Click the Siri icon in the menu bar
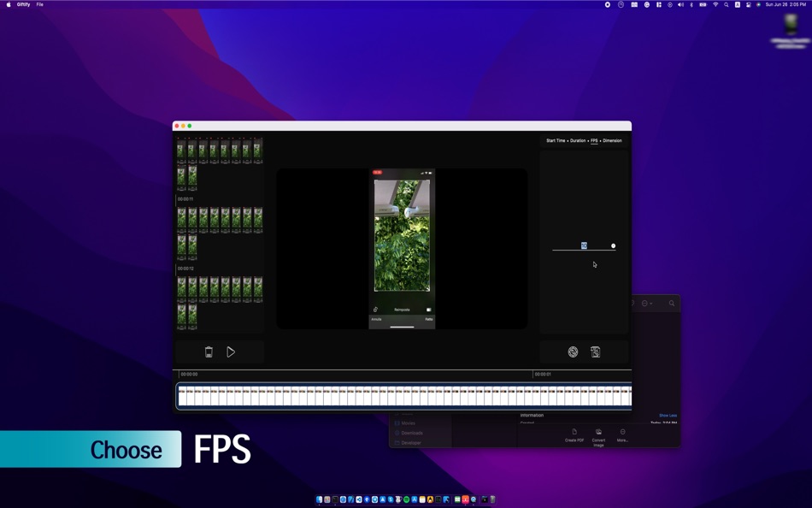Screen dimensions: 812x508 (x=757, y=4)
